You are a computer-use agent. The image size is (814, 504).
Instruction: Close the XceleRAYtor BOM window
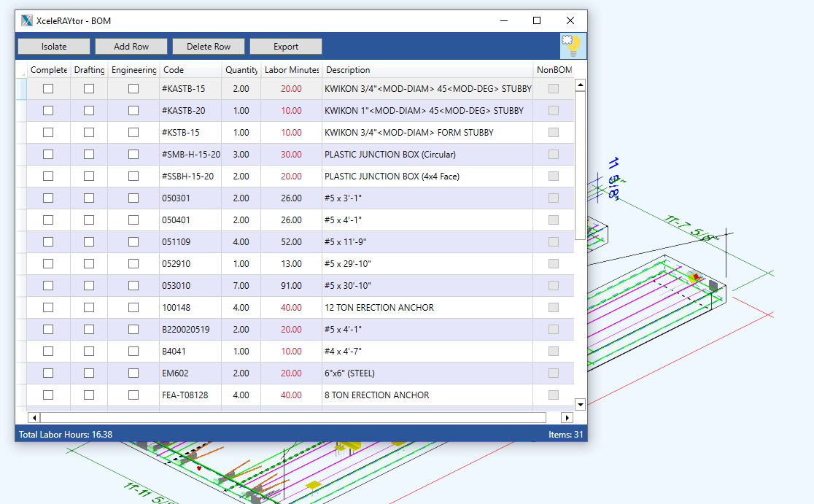click(x=570, y=20)
